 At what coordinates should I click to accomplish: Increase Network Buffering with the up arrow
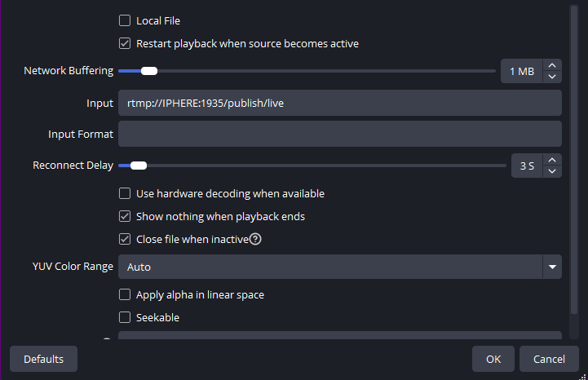click(552, 66)
